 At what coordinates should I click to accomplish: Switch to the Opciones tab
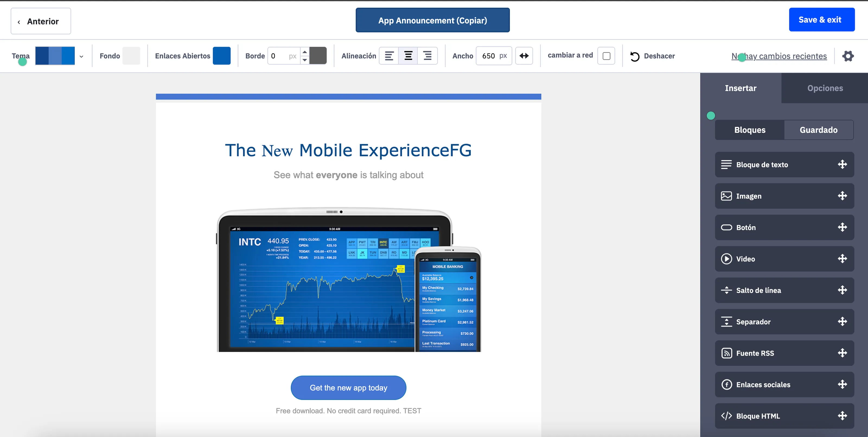click(x=825, y=88)
